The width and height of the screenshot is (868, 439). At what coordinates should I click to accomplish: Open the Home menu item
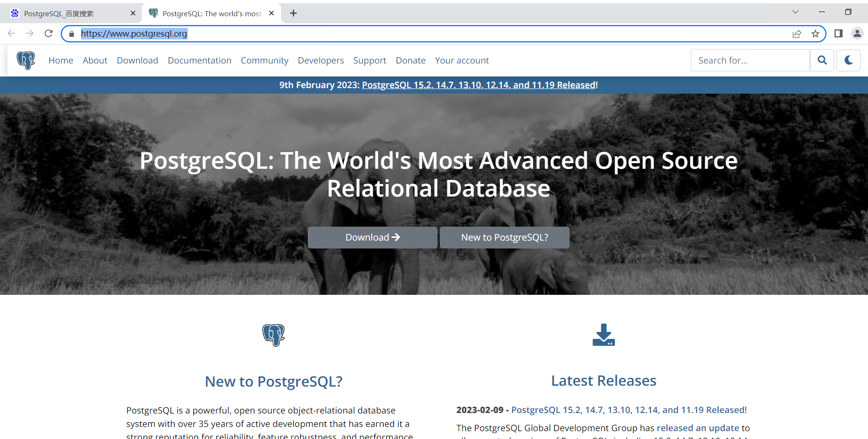click(x=61, y=60)
